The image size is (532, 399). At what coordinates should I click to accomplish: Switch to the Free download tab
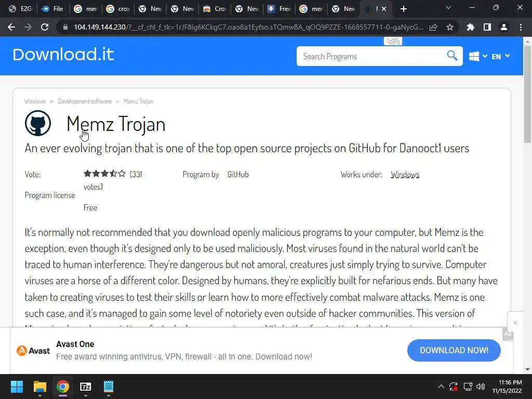coord(279,9)
